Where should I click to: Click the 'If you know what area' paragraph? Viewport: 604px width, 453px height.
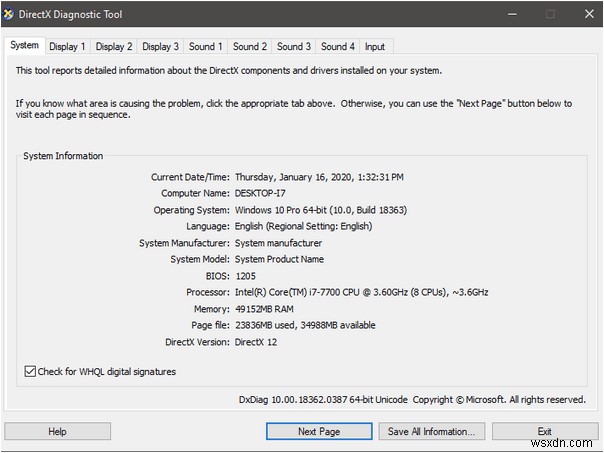click(294, 109)
